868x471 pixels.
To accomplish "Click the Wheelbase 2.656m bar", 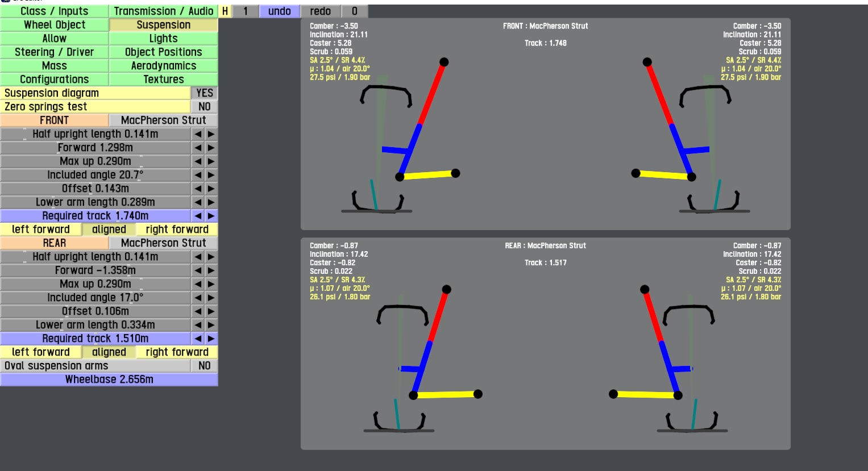I will (x=109, y=380).
